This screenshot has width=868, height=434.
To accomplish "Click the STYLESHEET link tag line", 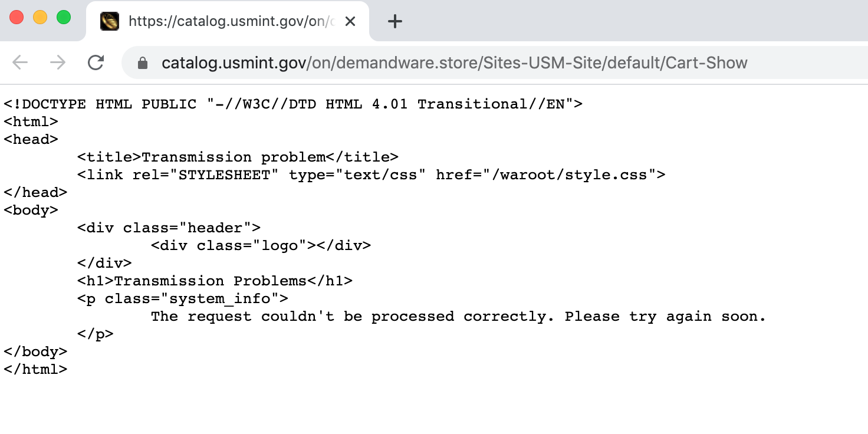I will pyautogui.click(x=371, y=175).
